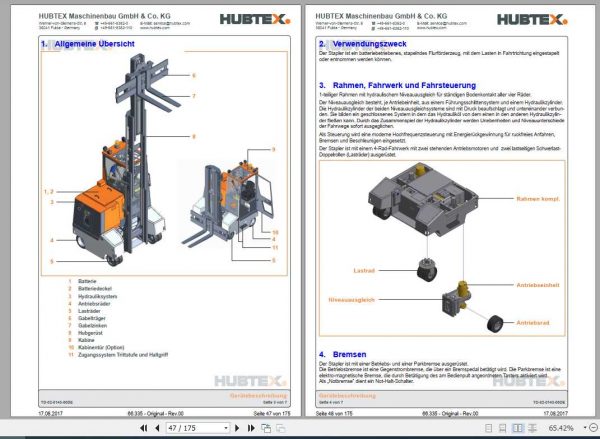Click the 'Niveauausgleich' diagram label
This screenshot has height=439, width=600.
(x=351, y=300)
